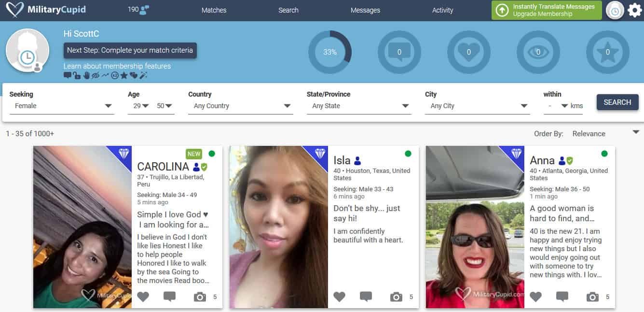Click "40 • Houston, Texas, United States" text
The width and height of the screenshot is (644, 312).
tap(372, 174)
